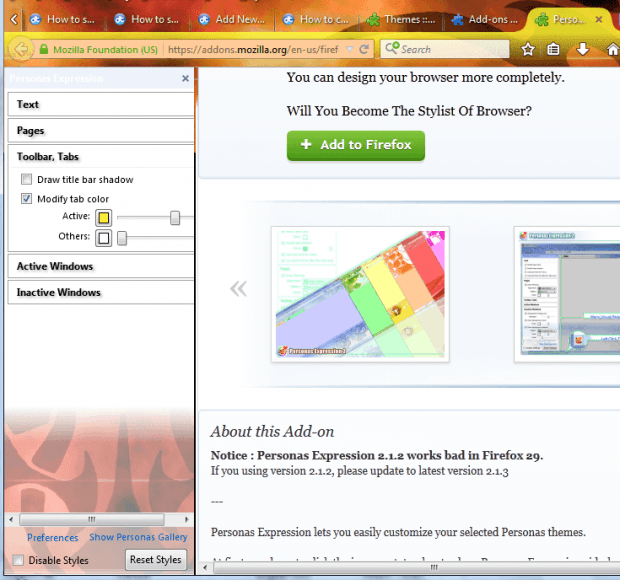Open the bookmarks list icon
620x580 pixels.
tap(553, 49)
